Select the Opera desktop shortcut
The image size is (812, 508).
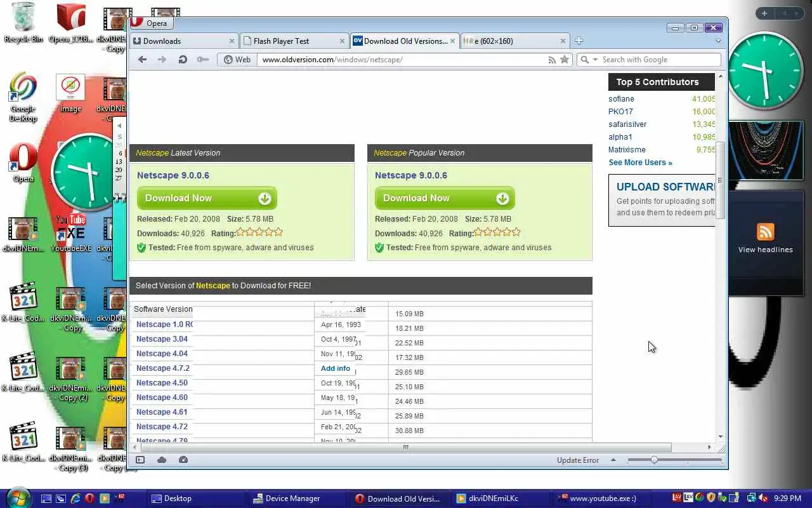(x=23, y=163)
